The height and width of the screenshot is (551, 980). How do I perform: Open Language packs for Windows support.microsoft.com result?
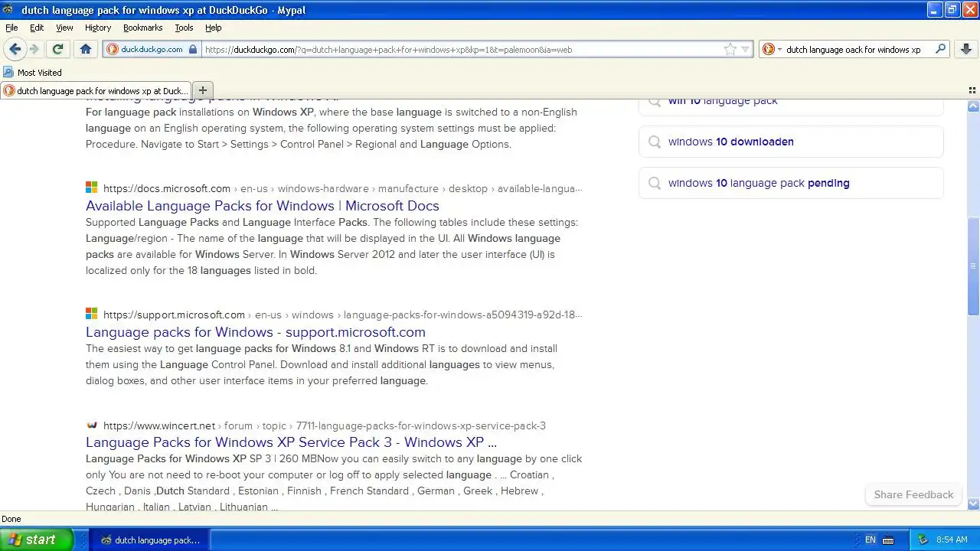[256, 332]
